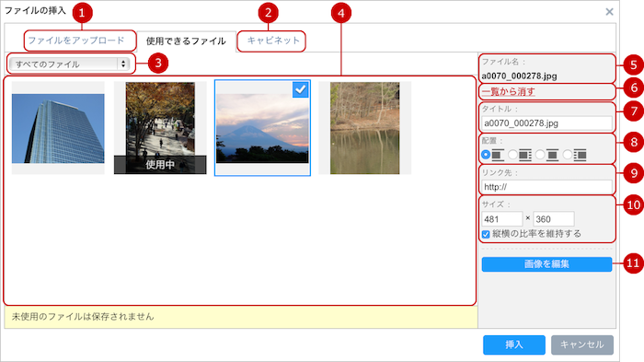This screenshot has width=644, height=362.
Task: Toggle the 縦横の比率を維持する checkbox
Action: coord(486,234)
